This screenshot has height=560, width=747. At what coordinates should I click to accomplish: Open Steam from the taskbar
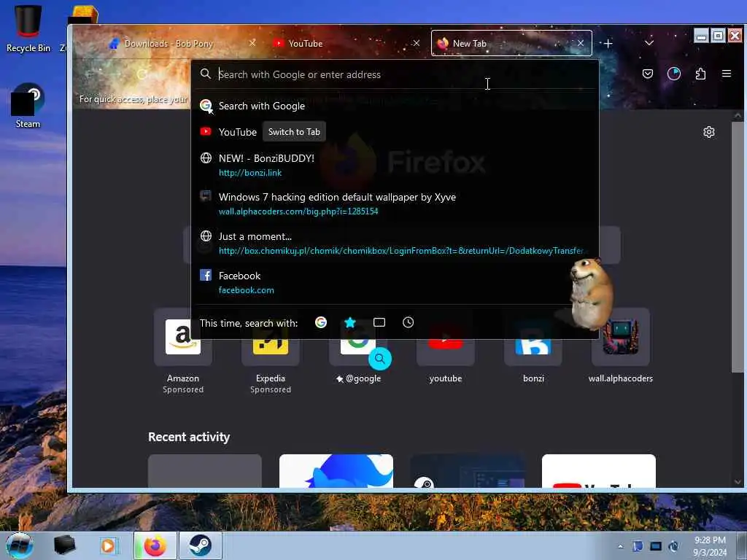click(x=200, y=545)
